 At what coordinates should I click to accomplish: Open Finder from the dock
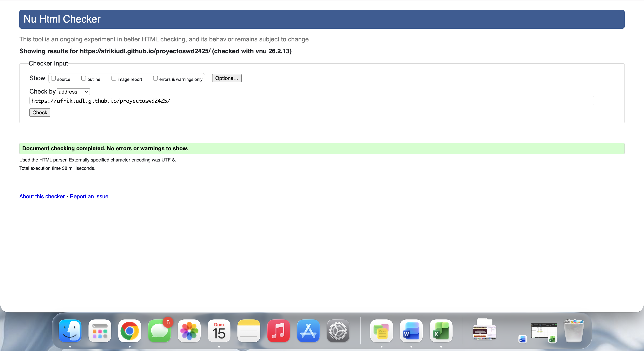(x=70, y=331)
